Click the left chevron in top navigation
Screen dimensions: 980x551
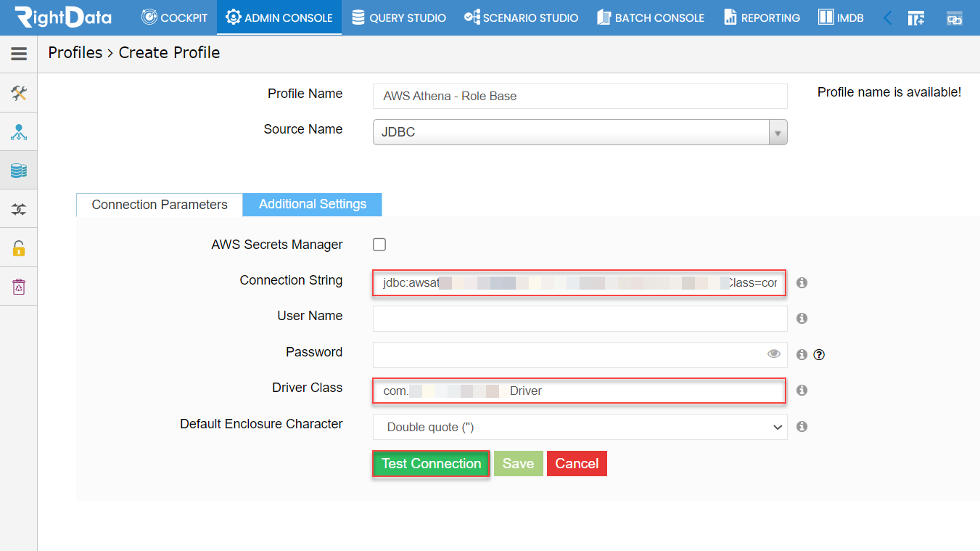click(887, 17)
